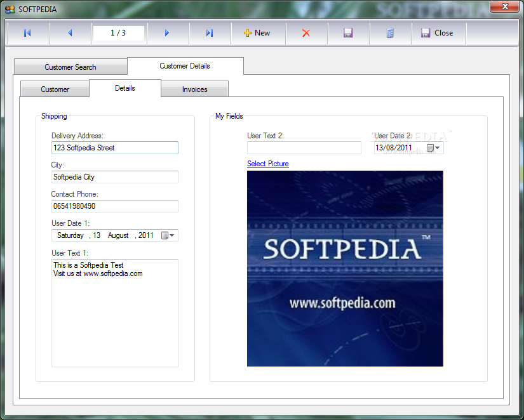
Task: Save record using the purple disk icon
Action: 348,33
